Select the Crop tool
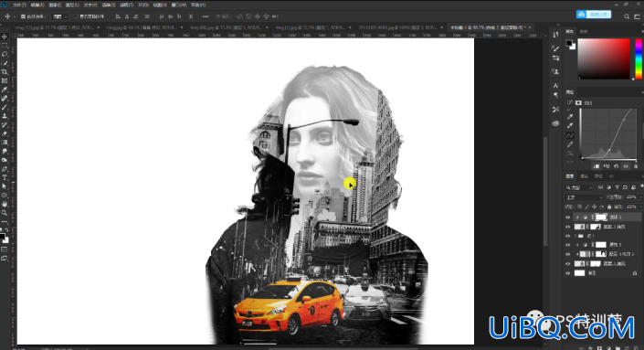This screenshot has height=350, width=644. 5,72
